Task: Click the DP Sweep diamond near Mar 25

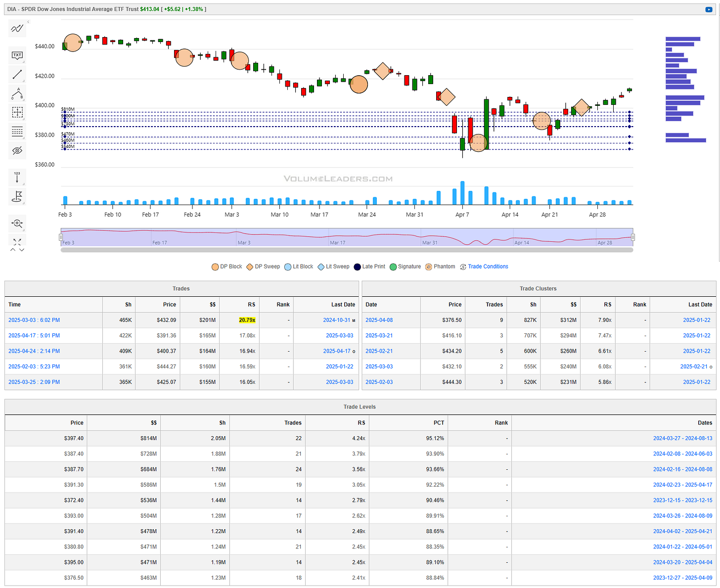Action: point(382,71)
